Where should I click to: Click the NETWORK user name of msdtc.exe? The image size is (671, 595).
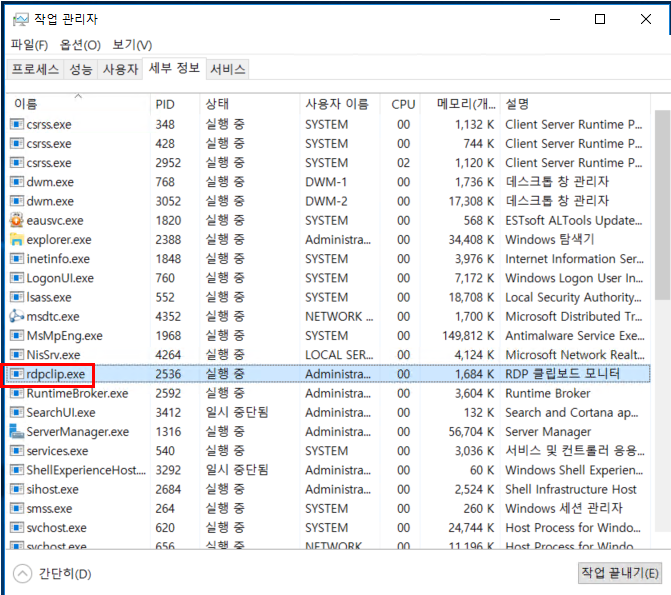tap(339, 316)
